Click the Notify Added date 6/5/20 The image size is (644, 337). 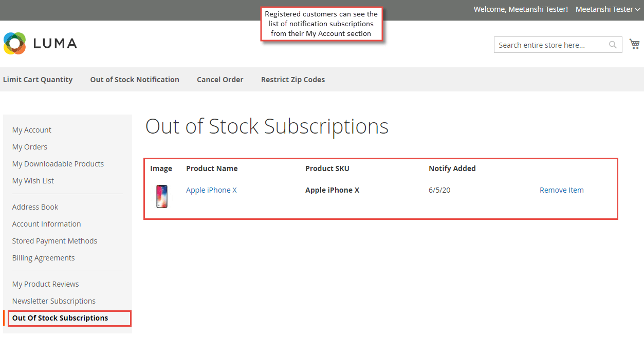tap(439, 190)
